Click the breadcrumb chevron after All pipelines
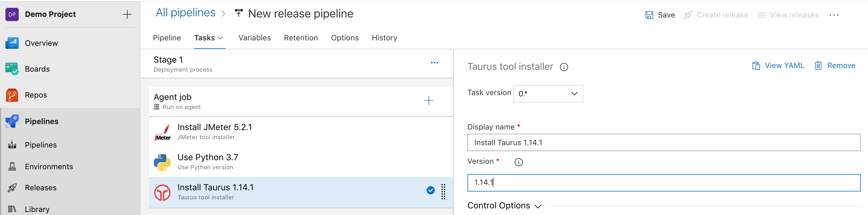 (x=223, y=14)
